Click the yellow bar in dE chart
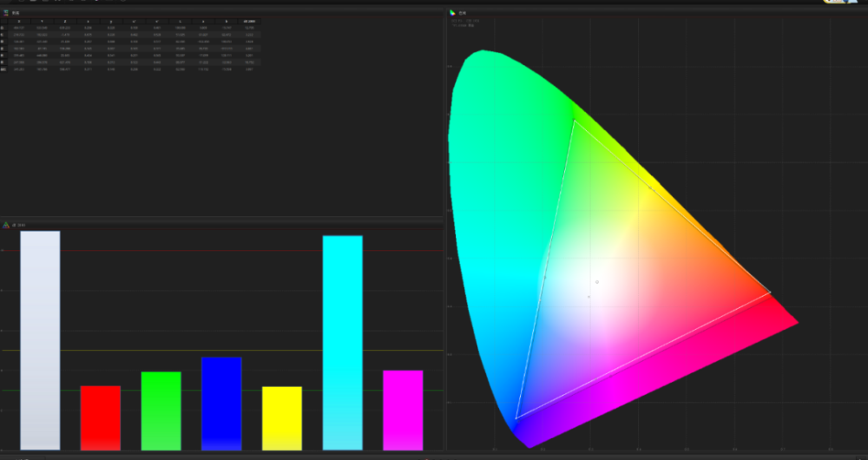The width and height of the screenshot is (868, 460). pos(282,417)
